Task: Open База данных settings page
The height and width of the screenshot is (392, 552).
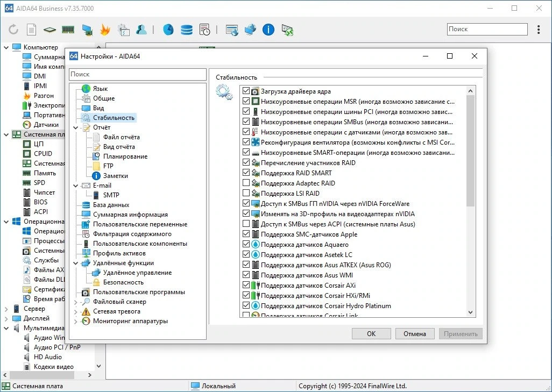Action: click(111, 205)
